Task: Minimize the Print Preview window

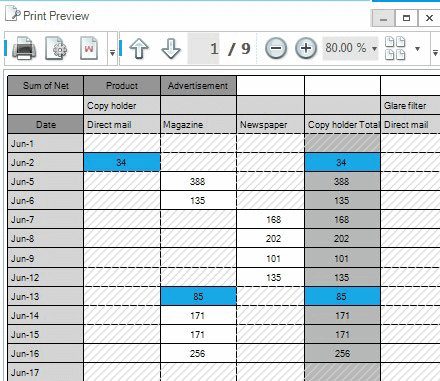Action: (383, 18)
